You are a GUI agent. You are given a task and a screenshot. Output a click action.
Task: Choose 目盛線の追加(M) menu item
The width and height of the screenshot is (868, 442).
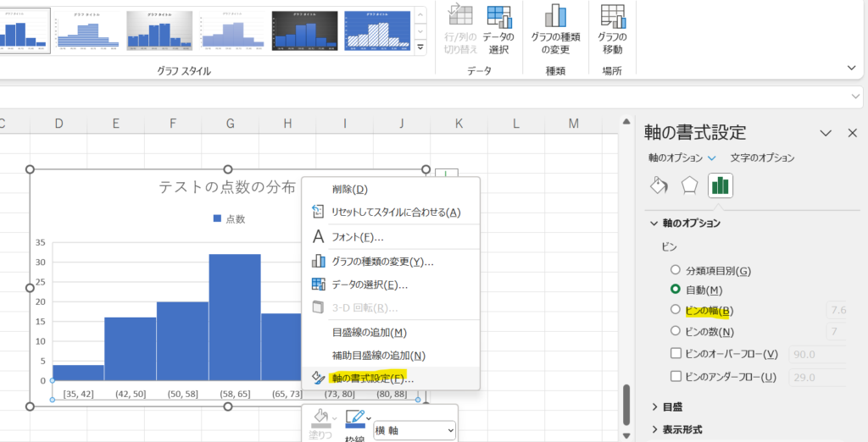pyautogui.click(x=390, y=333)
